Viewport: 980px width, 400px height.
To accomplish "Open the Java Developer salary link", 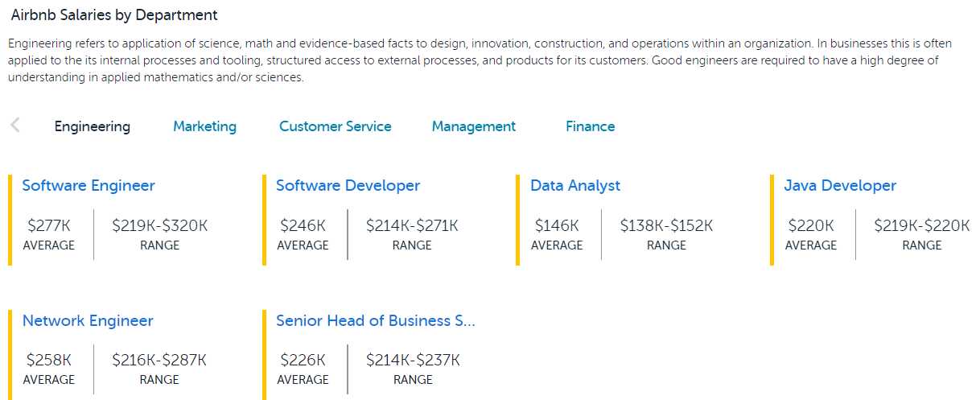I will (840, 186).
